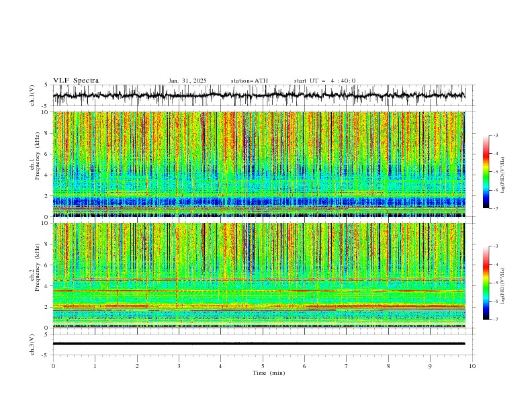532x411 pixels.
Task: Click time axis tick label "9"
Action: 430,366
